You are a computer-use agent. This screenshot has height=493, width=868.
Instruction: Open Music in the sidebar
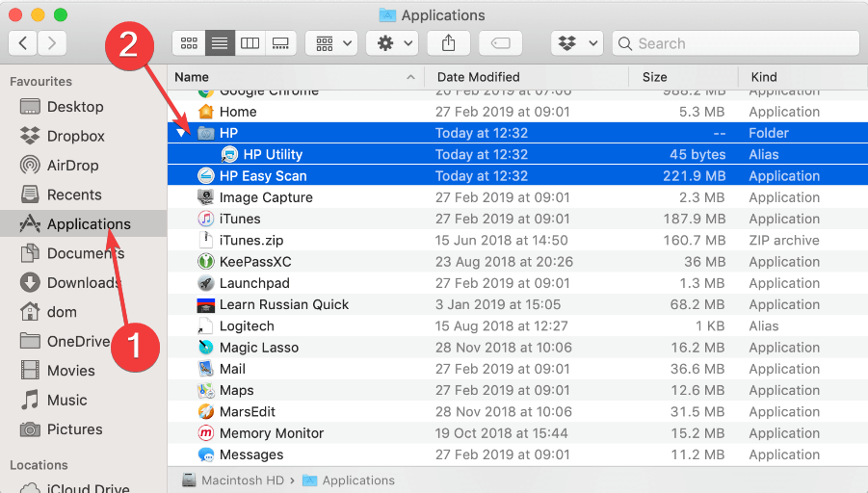[67, 400]
